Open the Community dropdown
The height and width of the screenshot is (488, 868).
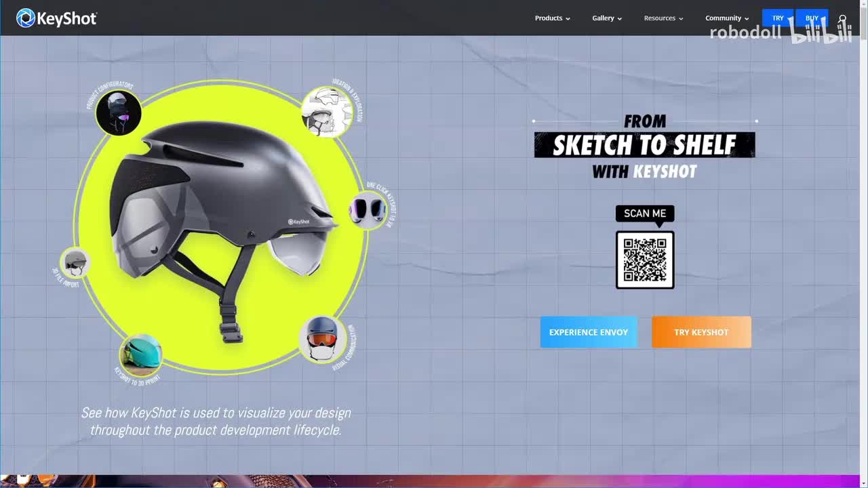(727, 18)
